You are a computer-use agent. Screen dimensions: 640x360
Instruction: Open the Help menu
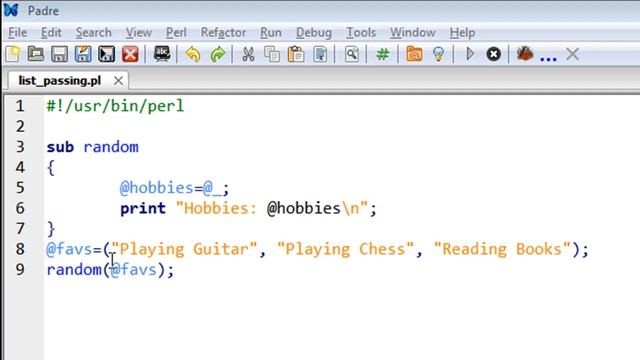(x=462, y=33)
